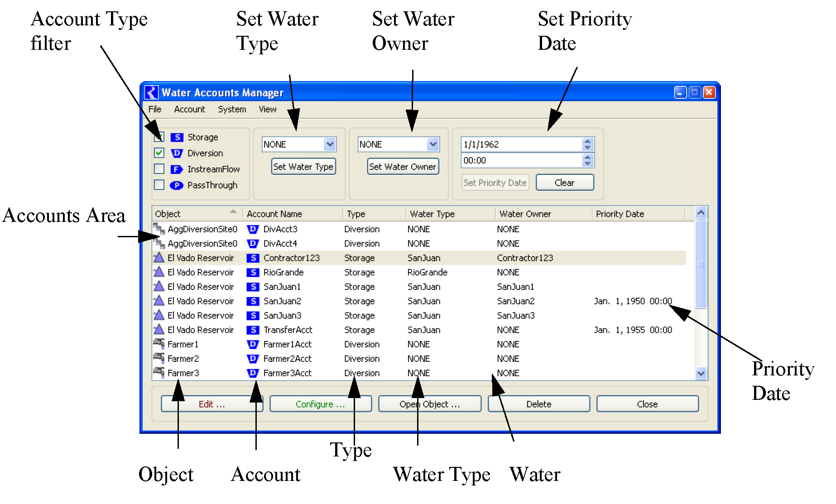Image resolution: width=836 pixels, height=504 pixels.
Task: Sort by the Object column header arrow
Action: tap(233, 212)
